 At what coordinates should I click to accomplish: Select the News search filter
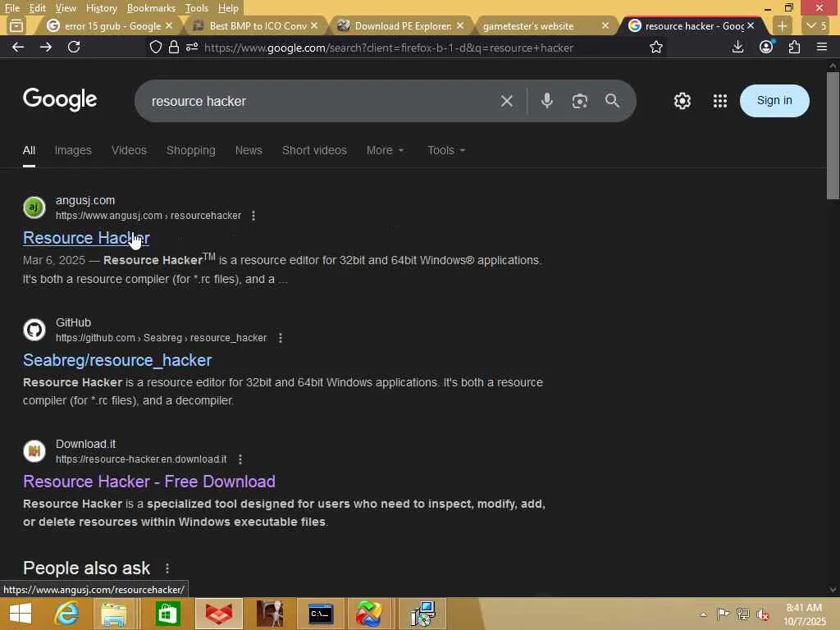pos(249,151)
